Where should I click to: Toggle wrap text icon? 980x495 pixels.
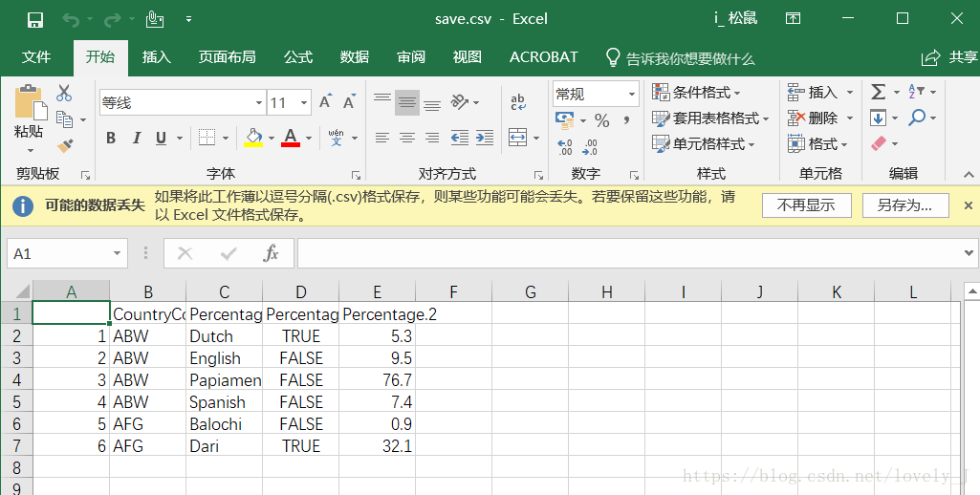(x=518, y=102)
